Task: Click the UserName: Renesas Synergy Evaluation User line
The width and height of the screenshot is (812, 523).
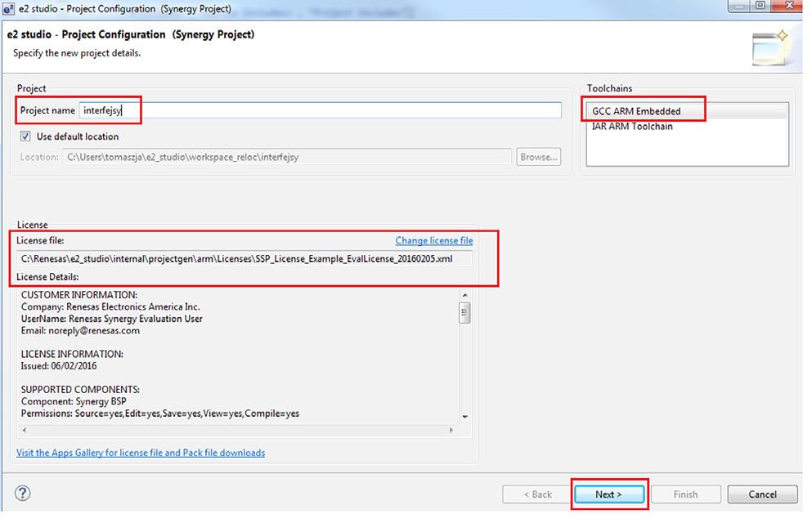Action: [112, 319]
